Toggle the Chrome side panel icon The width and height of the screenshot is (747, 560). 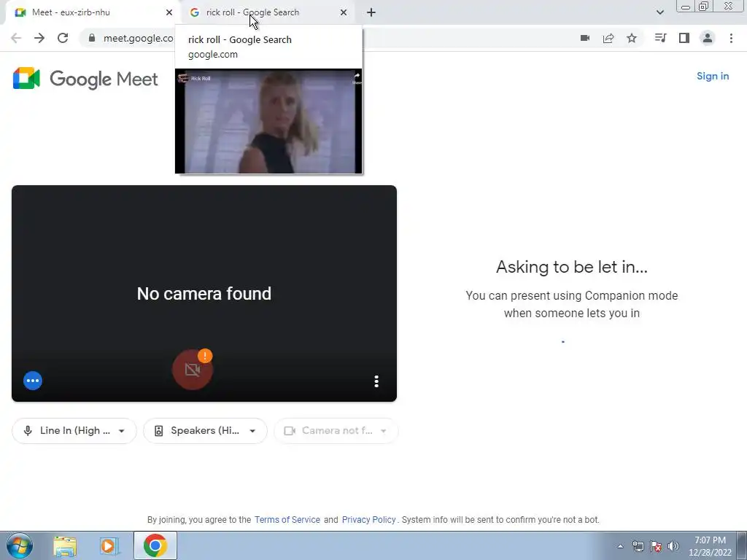click(x=684, y=38)
